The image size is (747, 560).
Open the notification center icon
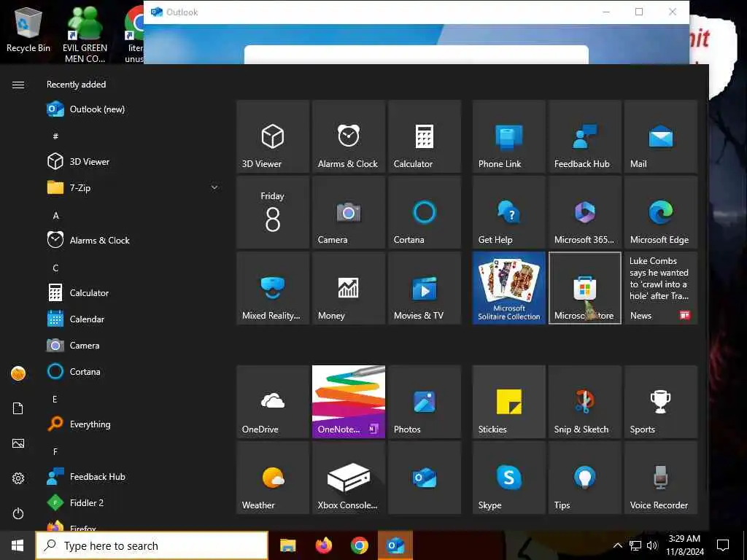[x=723, y=545]
